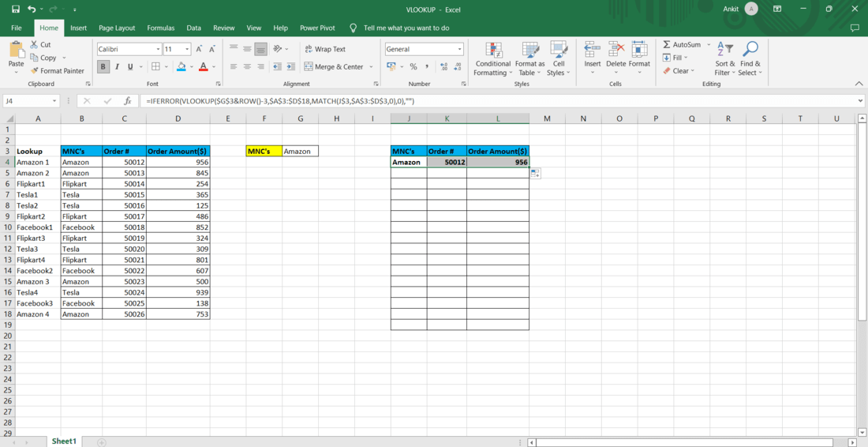Open Format as Table gallery
The height and width of the screenshot is (447, 868).
click(x=529, y=58)
